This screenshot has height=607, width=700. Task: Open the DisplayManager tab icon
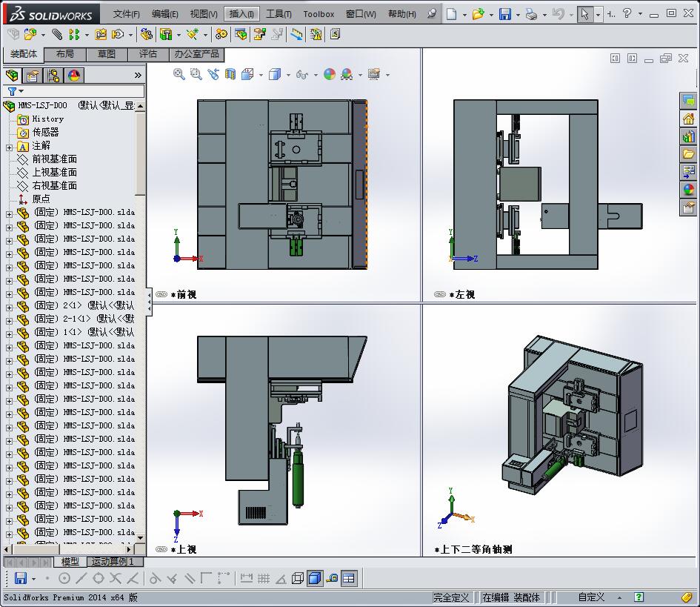[x=74, y=76]
